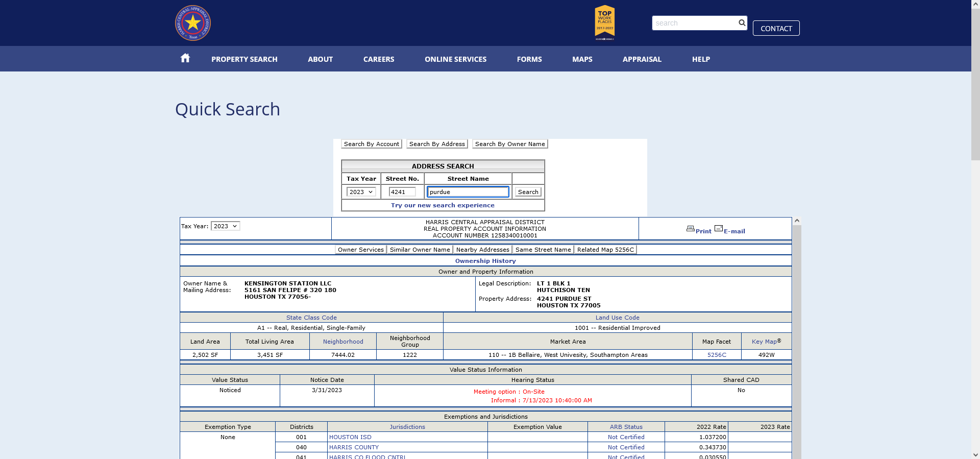The image size is (980, 459).
Task: Open the Ownership History link
Action: (x=485, y=261)
